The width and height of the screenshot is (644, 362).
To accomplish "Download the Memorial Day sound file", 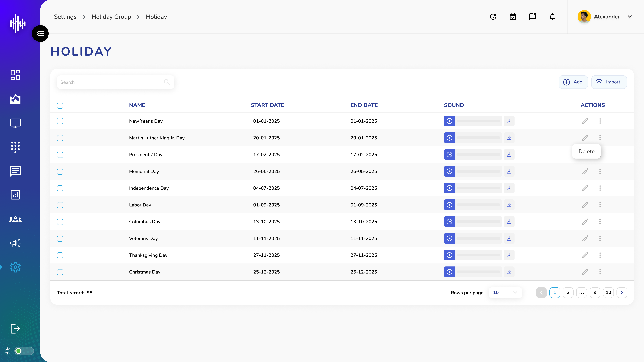I will pos(509,171).
